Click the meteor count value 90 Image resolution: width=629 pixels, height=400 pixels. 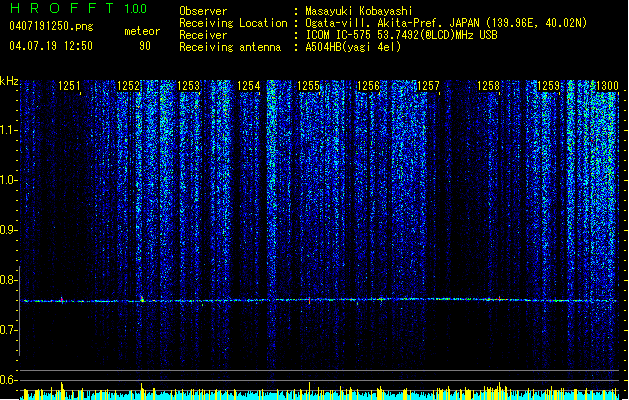(145, 46)
